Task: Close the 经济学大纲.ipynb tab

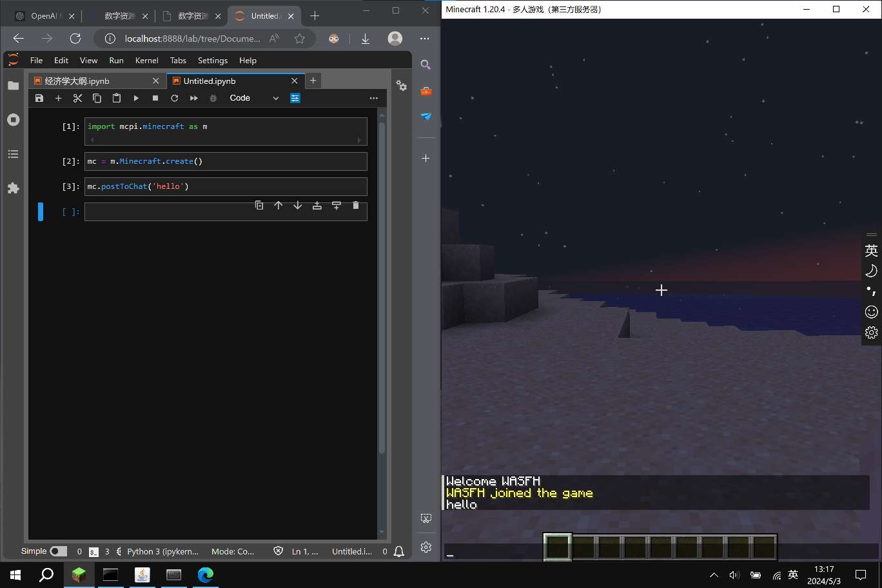Action: [155, 81]
